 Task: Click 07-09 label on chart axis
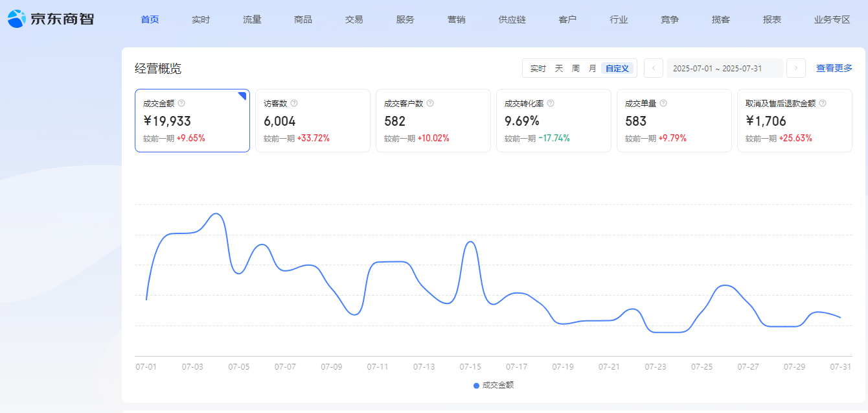click(x=332, y=367)
